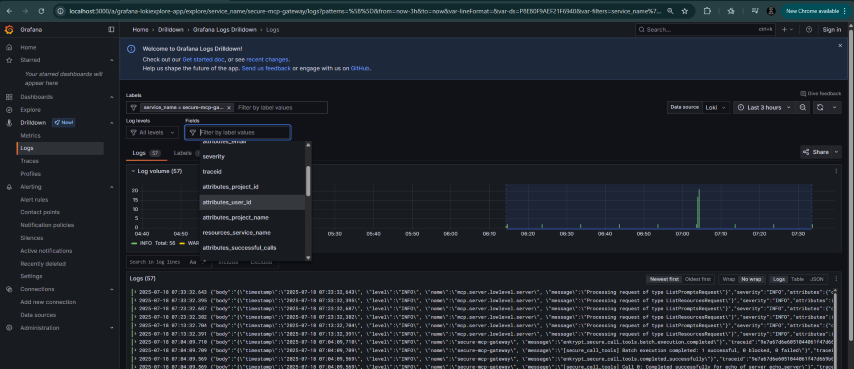The height and width of the screenshot is (369, 854).
Task: Open Alert rules in the sidebar
Action: [34, 200]
